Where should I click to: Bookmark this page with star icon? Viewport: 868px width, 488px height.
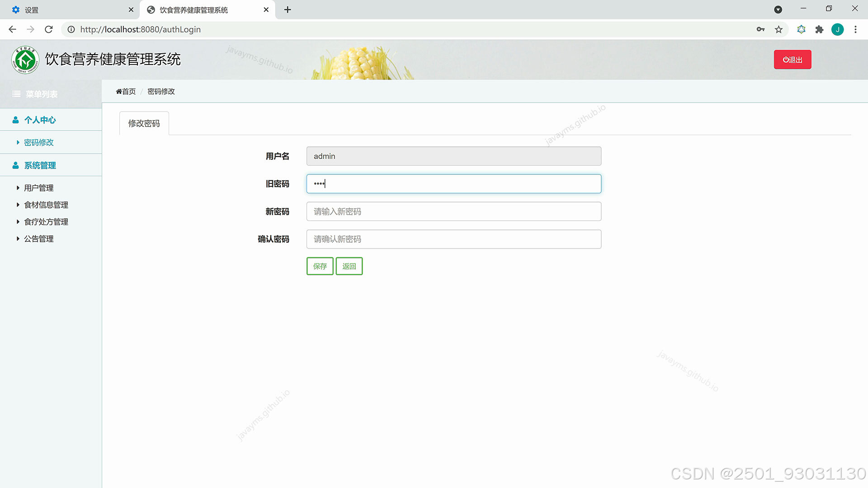click(778, 29)
